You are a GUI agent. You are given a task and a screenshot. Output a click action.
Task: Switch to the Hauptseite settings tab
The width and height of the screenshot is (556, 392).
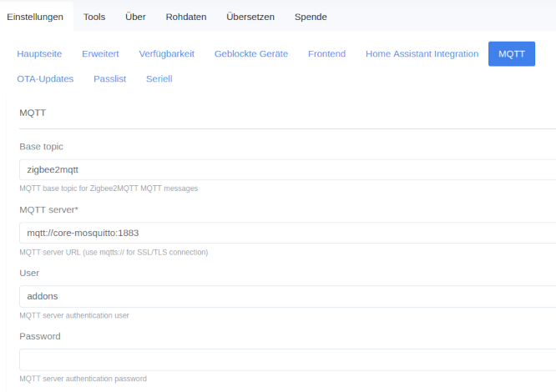pos(39,54)
